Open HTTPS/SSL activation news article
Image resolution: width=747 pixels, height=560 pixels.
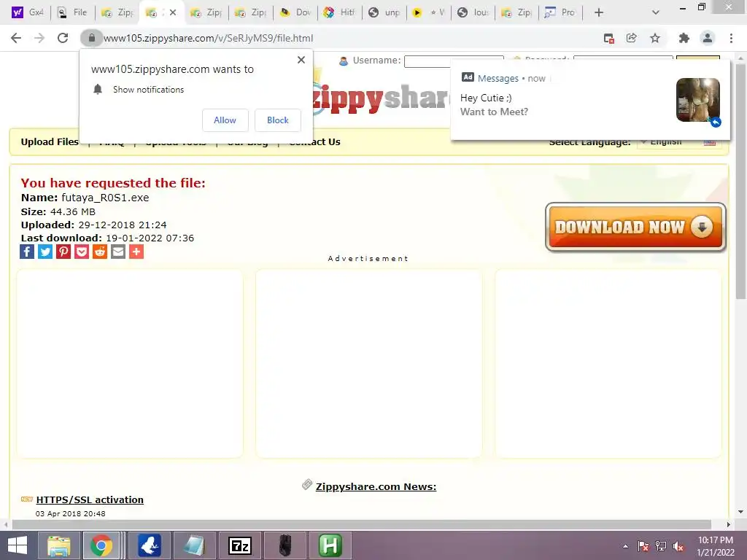pyautogui.click(x=90, y=499)
